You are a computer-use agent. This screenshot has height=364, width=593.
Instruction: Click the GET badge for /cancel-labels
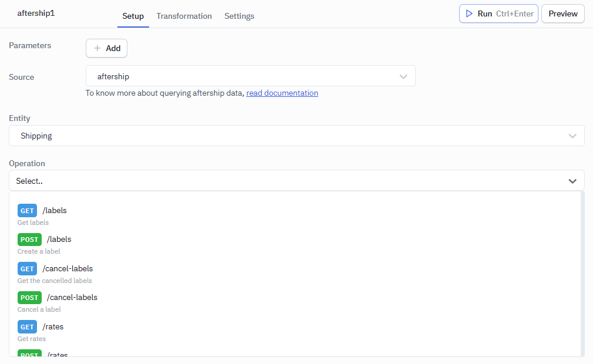coord(27,269)
